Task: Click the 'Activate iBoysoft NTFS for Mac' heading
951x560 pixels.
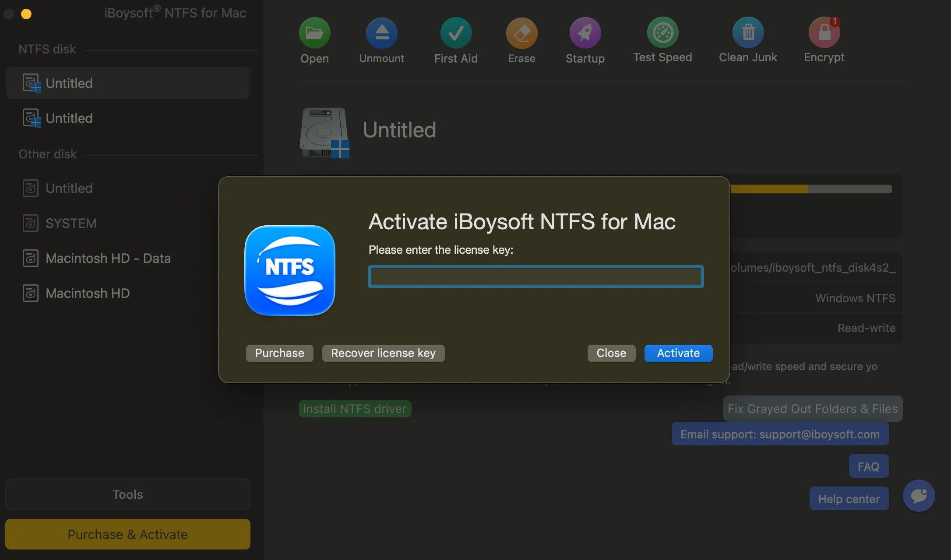Action: coord(522,222)
